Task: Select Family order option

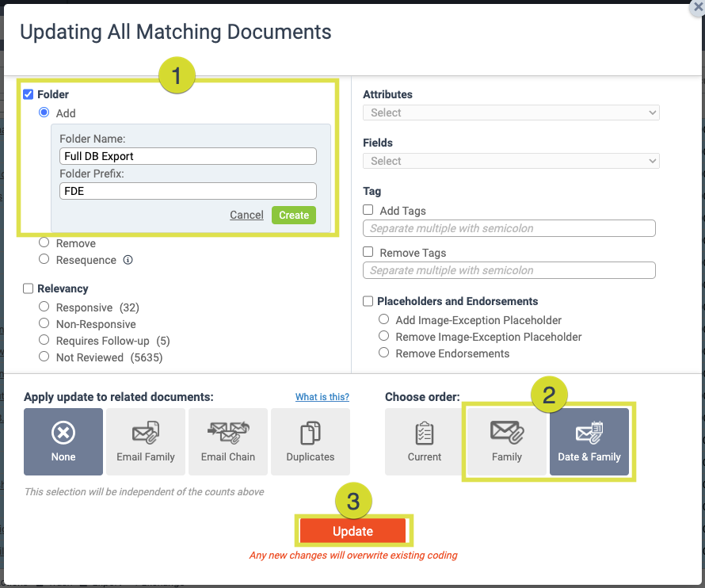Action: click(507, 441)
